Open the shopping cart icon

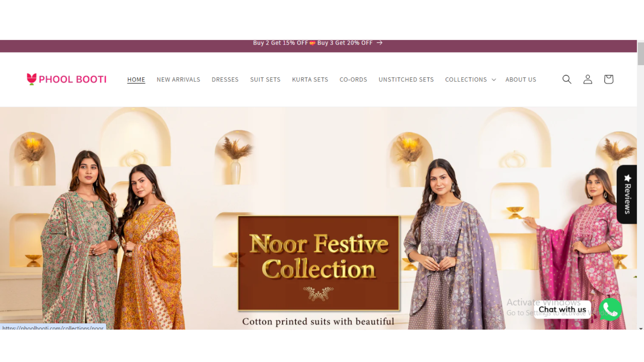click(608, 79)
